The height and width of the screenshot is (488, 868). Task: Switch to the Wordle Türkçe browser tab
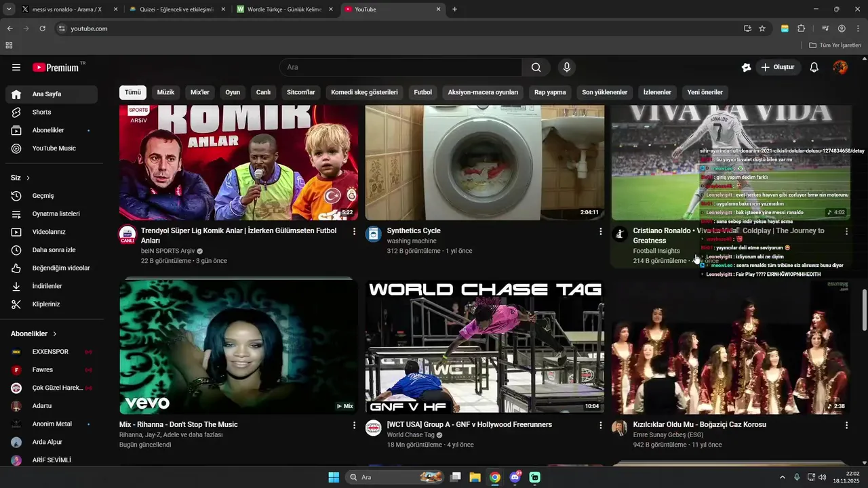click(x=285, y=9)
